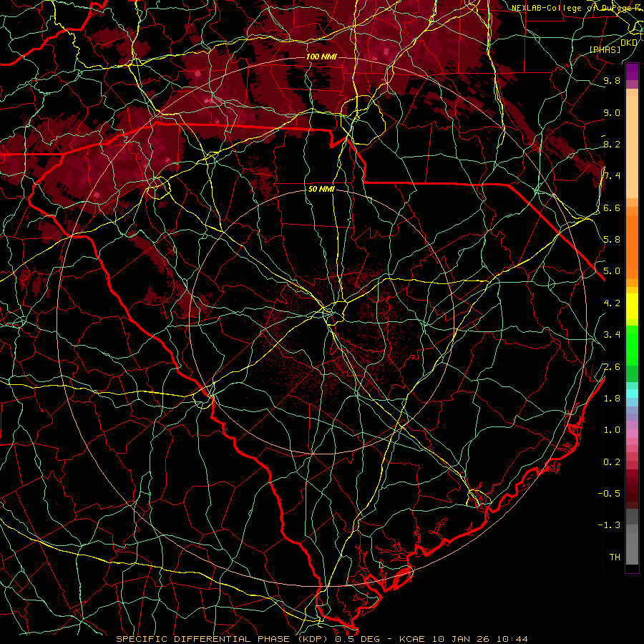The width and height of the screenshot is (644, 644).
Task: Click the 4.2 legend value
Action: (612, 303)
